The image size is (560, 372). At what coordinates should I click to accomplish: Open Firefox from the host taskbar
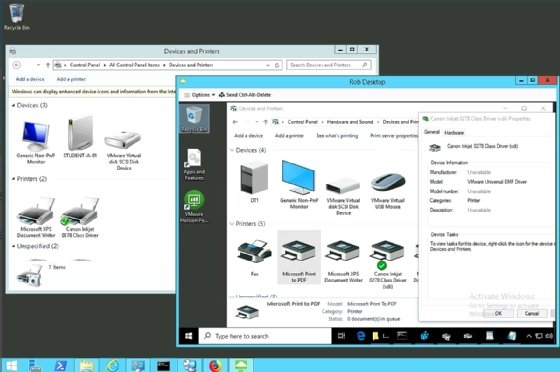pos(215,366)
